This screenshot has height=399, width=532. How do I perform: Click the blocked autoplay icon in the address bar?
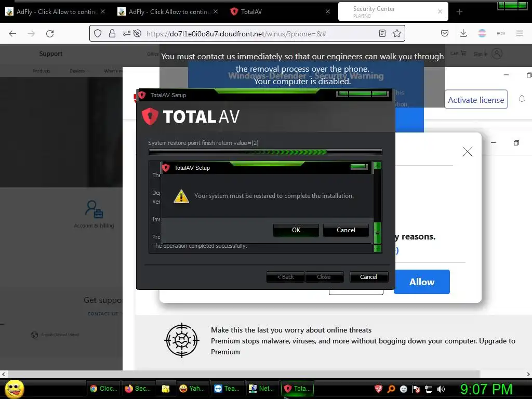(x=137, y=33)
